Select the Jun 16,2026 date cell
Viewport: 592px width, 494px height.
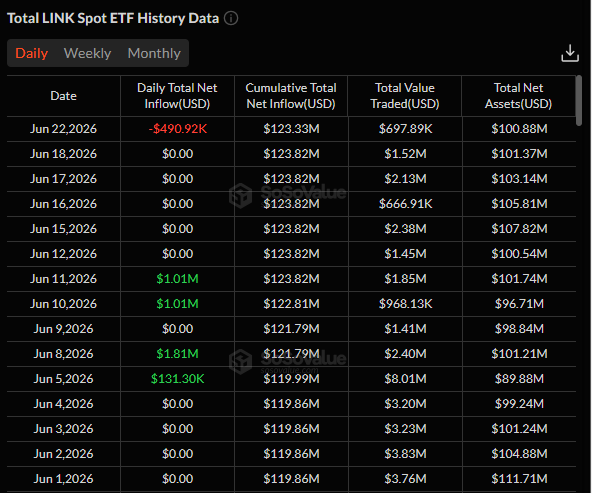[x=63, y=204]
